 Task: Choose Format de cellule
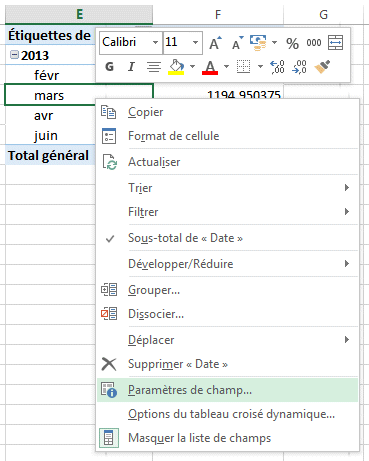[228, 136]
